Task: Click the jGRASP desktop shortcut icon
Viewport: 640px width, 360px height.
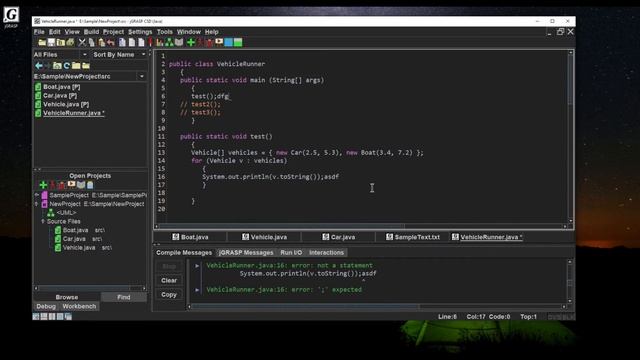Action: tap(11, 16)
